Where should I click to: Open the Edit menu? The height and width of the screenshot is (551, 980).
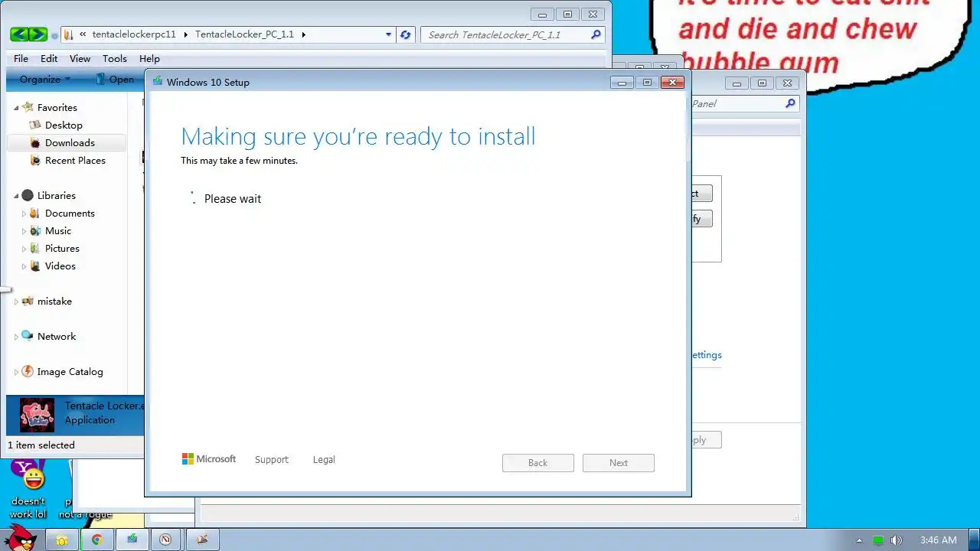(49, 58)
